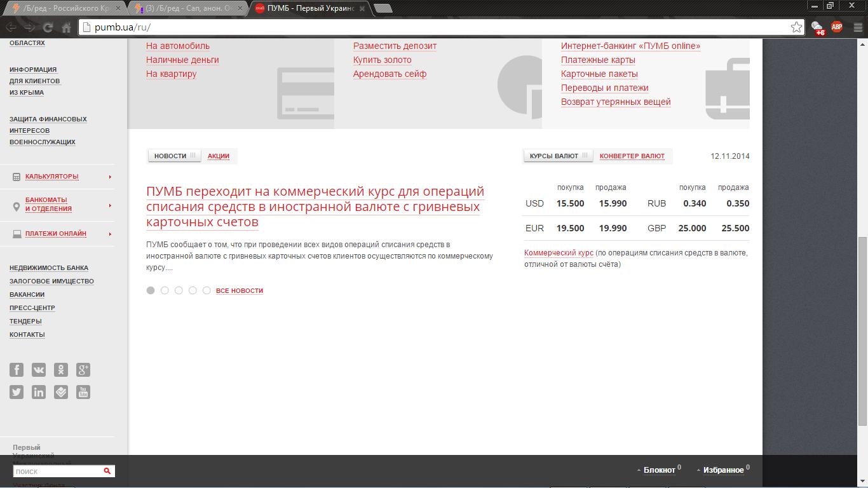Open the На автомобиль link
This screenshot has width=868, height=488.
pyautogui.click(x=178, y=46)
